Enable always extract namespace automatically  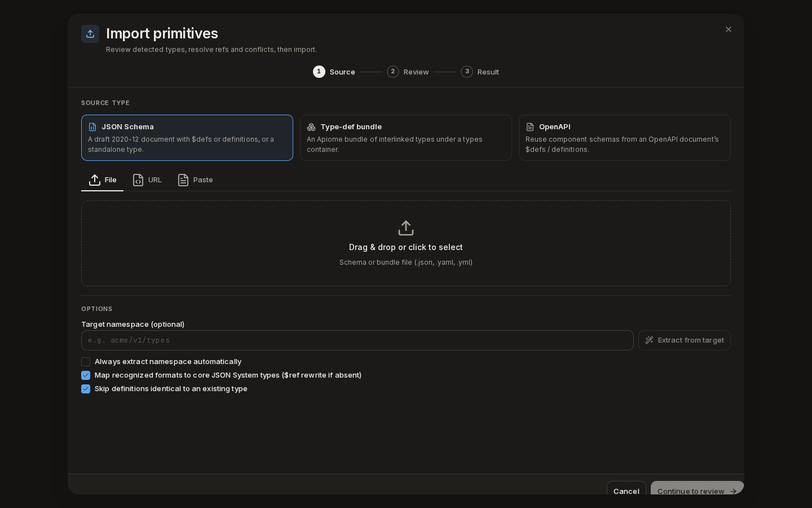coord(86,362)
